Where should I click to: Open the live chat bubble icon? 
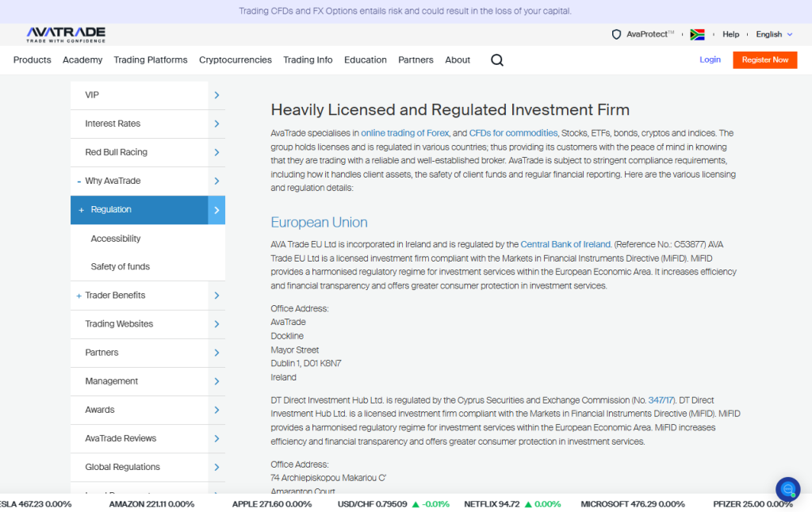787,489
